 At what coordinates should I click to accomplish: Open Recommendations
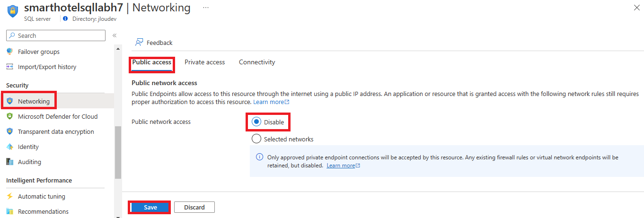[43, 211]
